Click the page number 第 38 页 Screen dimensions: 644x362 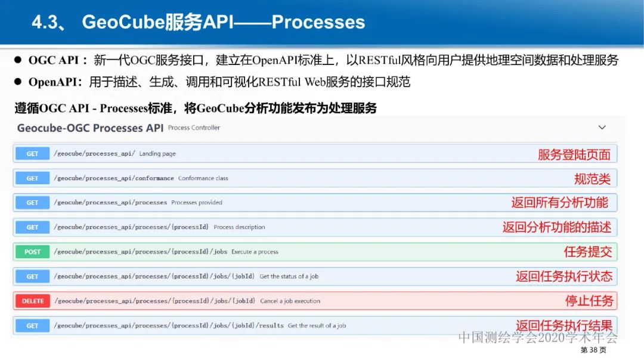[x=593, y=350]
